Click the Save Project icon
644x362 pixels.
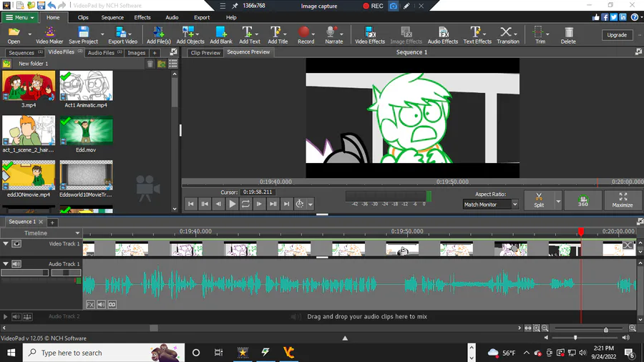click(84, 35)
